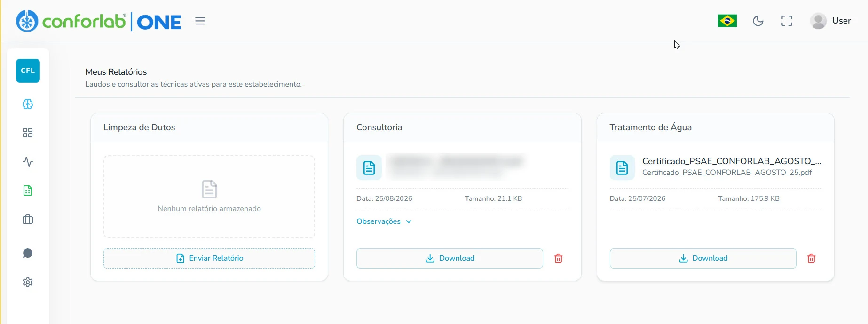Click the empty Nenhum relatório armazenado dropzone

[209, 197]
